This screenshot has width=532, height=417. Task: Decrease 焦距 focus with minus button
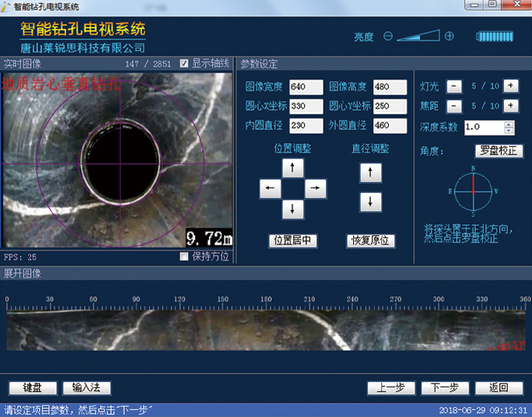click(455, 106)
